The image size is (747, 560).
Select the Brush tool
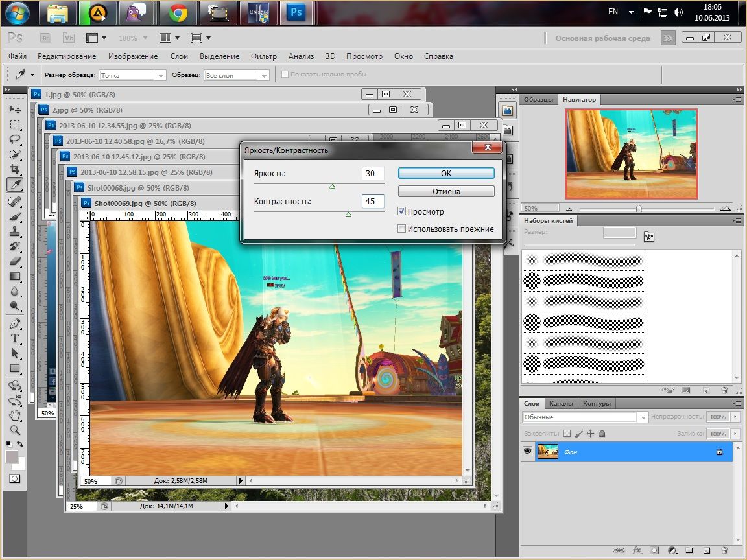15,216
